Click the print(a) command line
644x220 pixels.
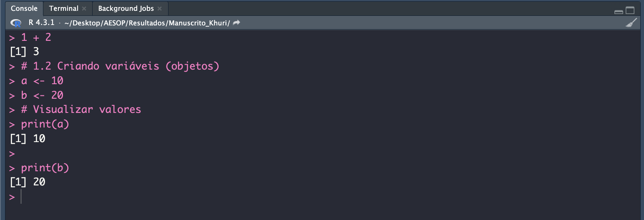[45, 124]
